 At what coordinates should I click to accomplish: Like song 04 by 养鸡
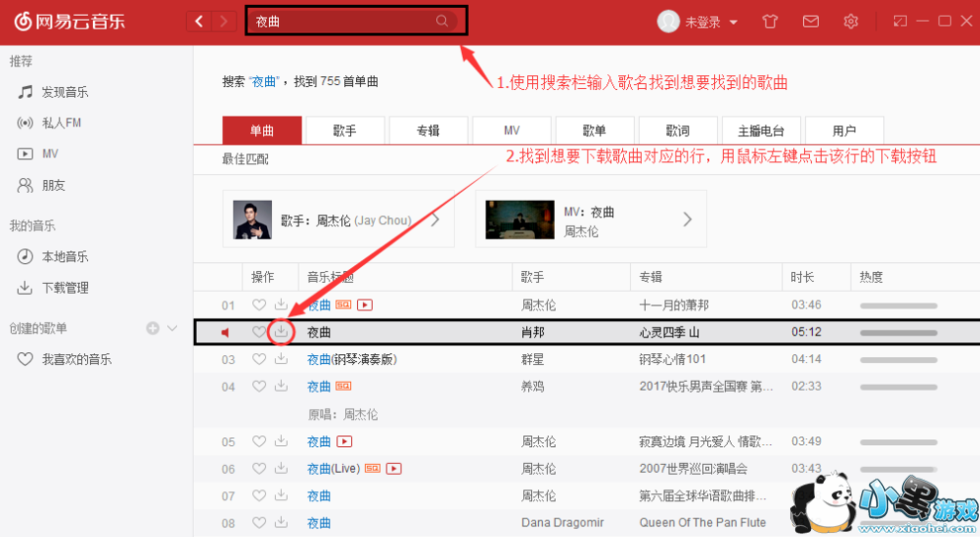(259, 387)
